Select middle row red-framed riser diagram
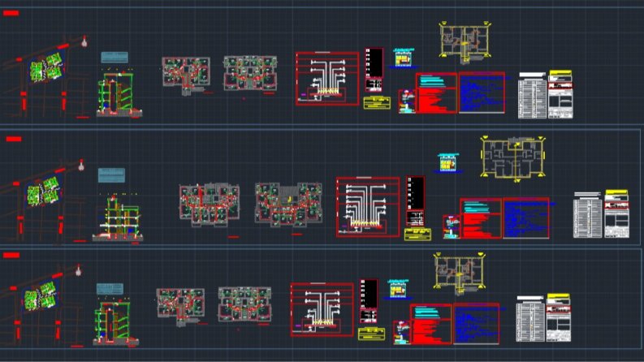The height and width of the screenshot is (362, 644). [x=368, y=207]
